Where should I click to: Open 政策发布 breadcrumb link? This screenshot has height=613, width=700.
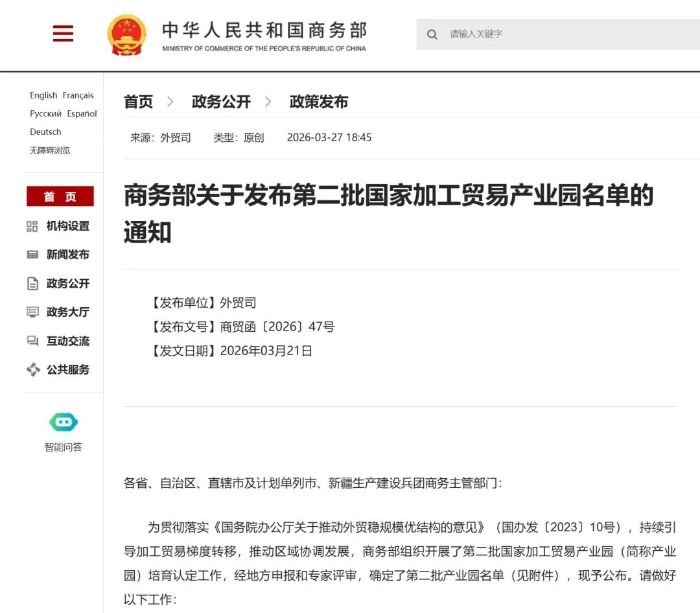[318, 102]
